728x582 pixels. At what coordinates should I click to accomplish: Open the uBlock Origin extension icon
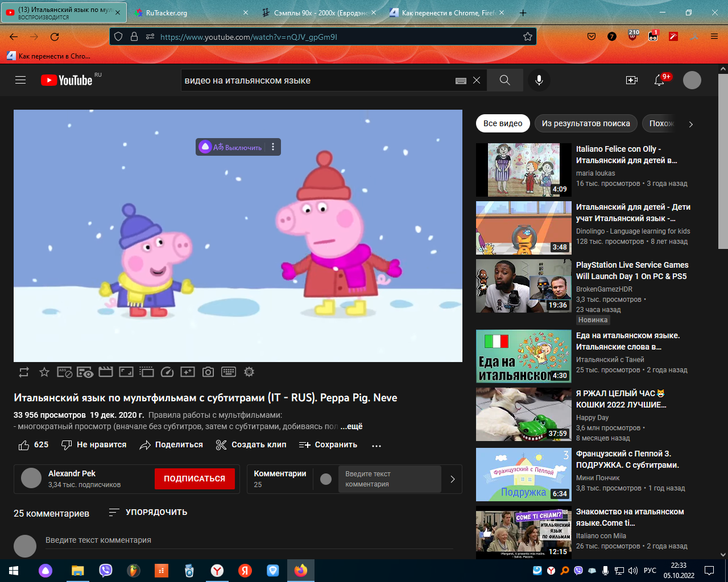click(x=632, y=36)
